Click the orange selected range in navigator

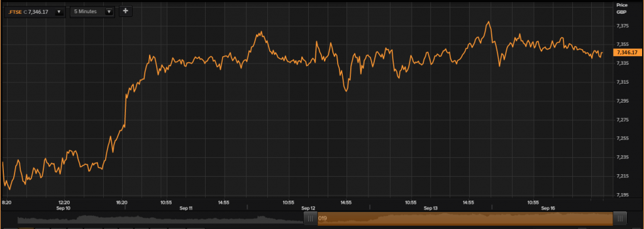tap(465, 218)
